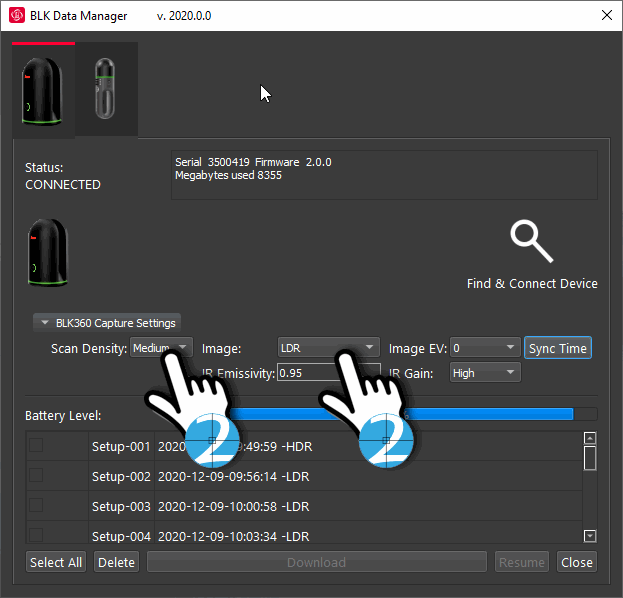623x598 pixels.
Task: Click the 2020-12-09-10:00:58 -LDR entry
Action: pyautogui.click(x=234, y=507)
